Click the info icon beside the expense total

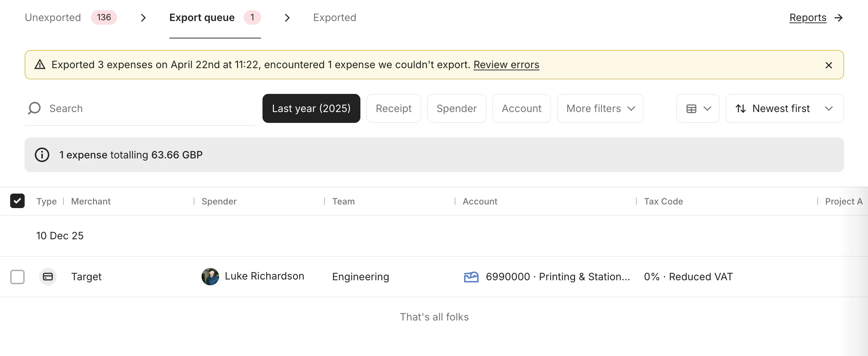pos(42,155)
